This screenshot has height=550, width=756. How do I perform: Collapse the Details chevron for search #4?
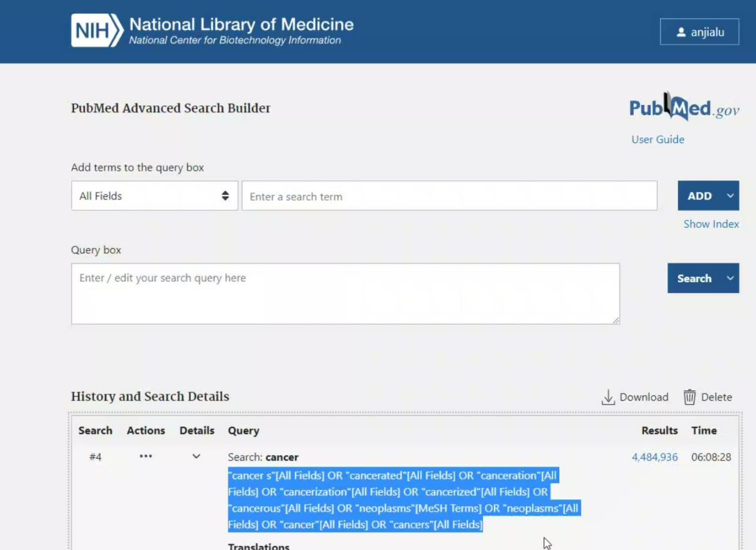tap(196, 457)
